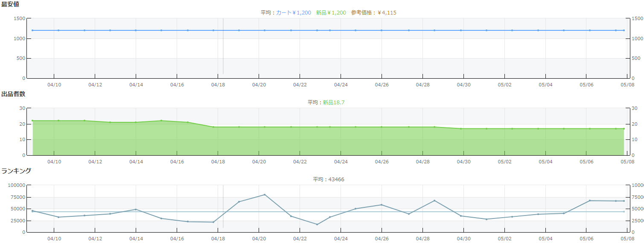Click the 新品18.7 average legend entry

[334, 103]
